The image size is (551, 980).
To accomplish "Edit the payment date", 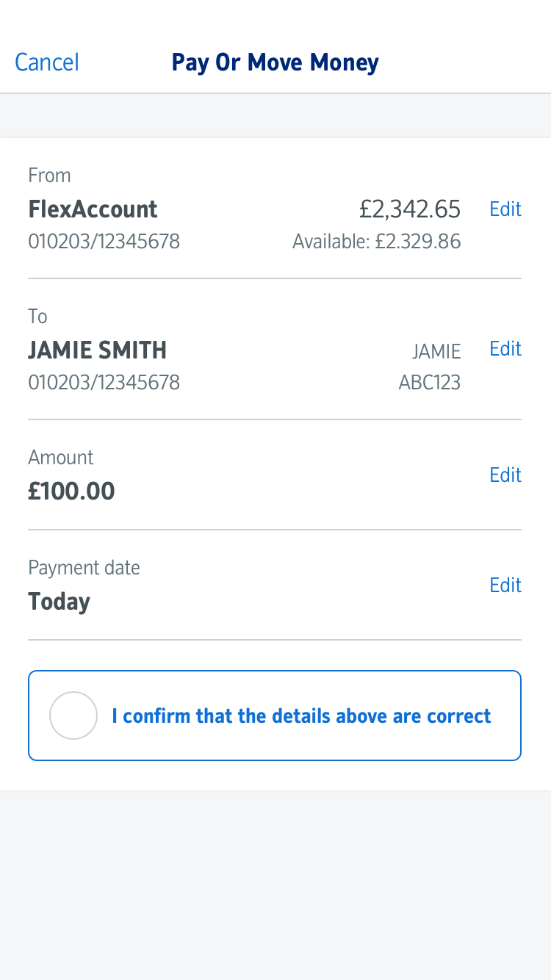I will pyautogui.click(x=505, y=586).
